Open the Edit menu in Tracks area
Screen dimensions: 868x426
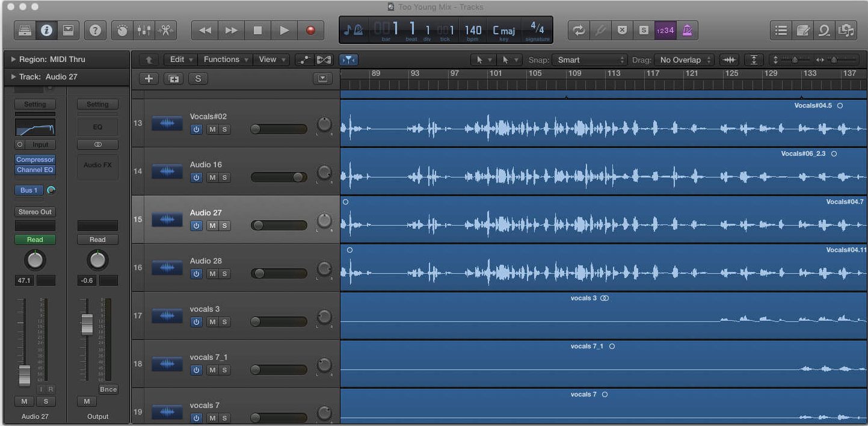pyautogui.click(x=181, y=60)
